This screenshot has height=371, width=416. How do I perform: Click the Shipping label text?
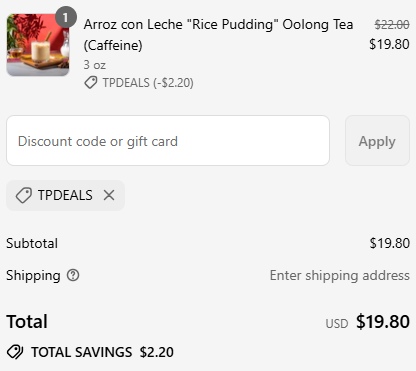[33, 276]
